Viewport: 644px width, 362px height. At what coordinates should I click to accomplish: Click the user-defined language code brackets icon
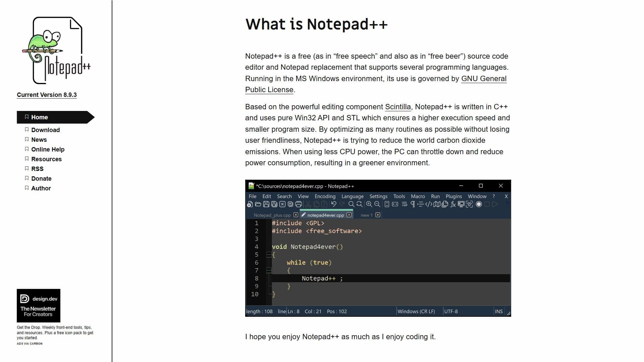pos(429,204)
